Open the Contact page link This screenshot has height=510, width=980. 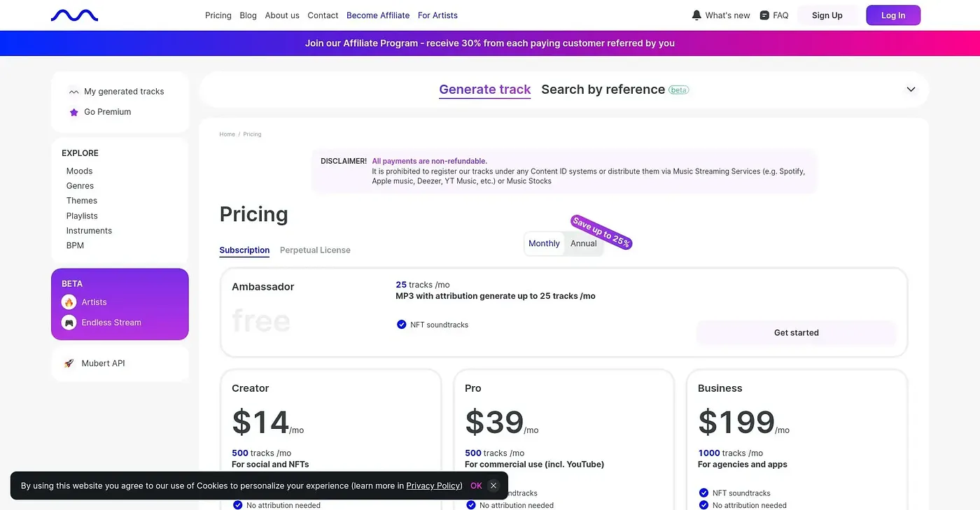(323, 15)
